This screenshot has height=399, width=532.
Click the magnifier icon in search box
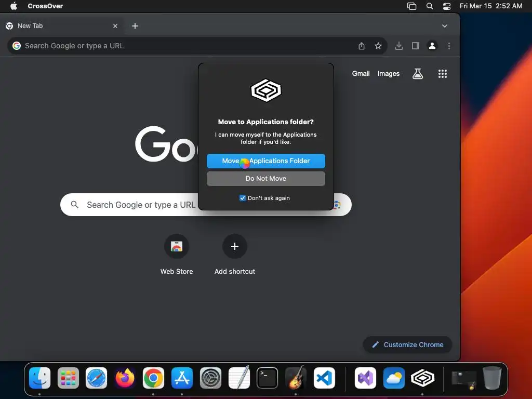pos(75,205)
